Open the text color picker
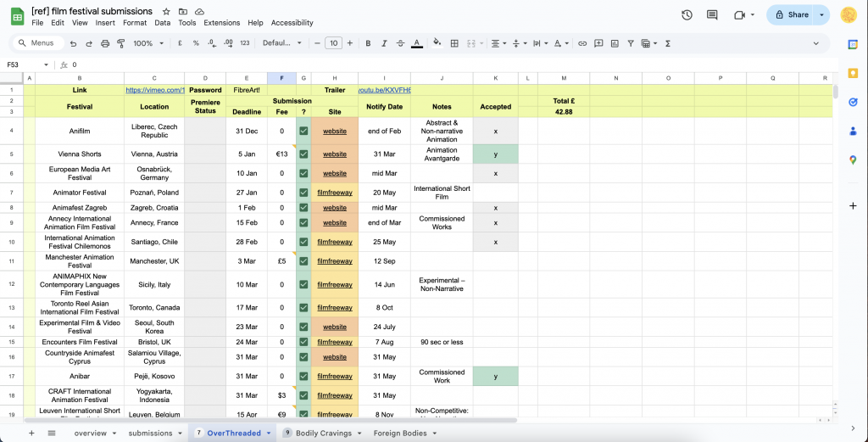 [417, 43]
